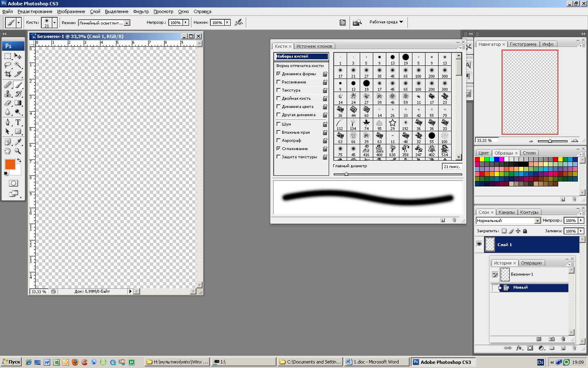Delete layer with Layers panel trash icon
The height and width of the screenshot is (368, 588).
click(x=574, y=348)
